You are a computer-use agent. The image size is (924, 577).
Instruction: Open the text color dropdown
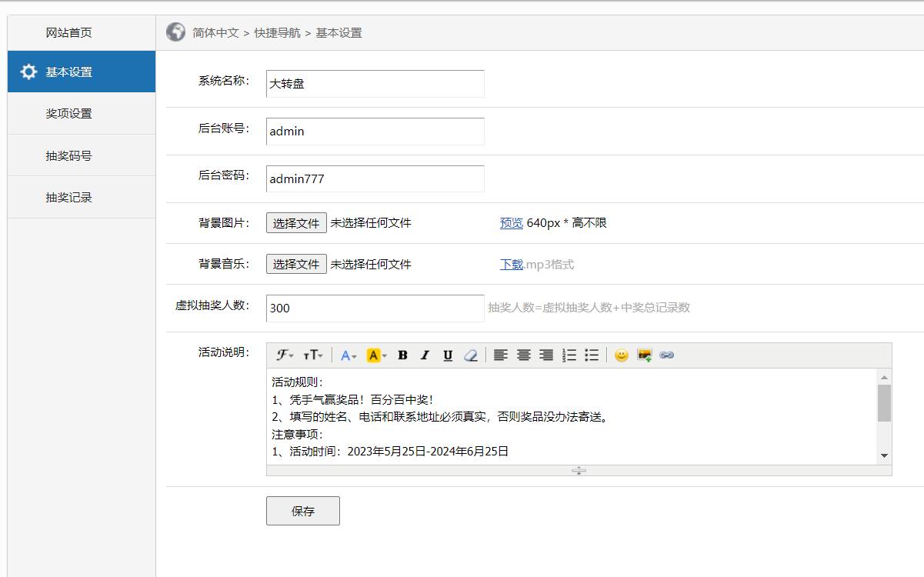click(349, 355)
